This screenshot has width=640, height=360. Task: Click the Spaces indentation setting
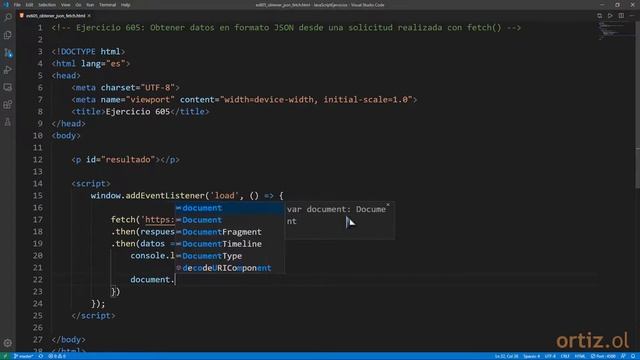[x=531, y=356]
